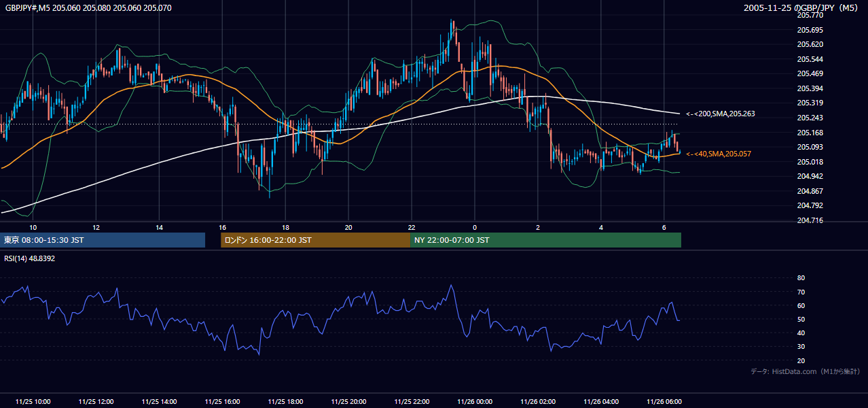Click price axis value 205.394
The image size is (868, 408).
coord(810,88)
